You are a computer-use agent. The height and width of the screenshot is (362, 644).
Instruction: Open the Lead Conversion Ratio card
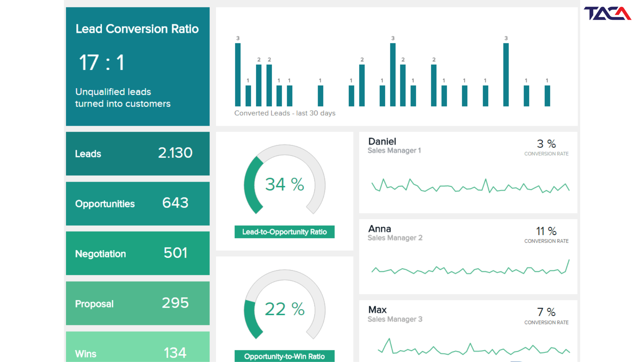click(138, 66)
